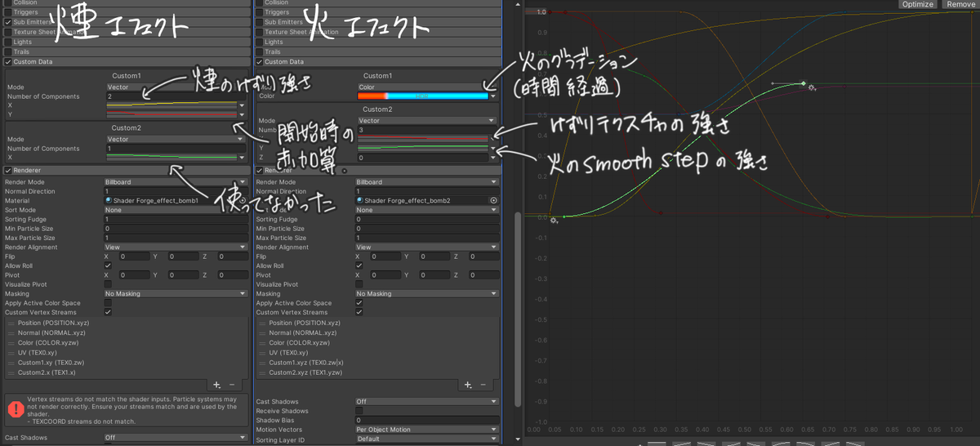Open Custom2 Mode Vector dropdown in fire panel

point(427,121)
